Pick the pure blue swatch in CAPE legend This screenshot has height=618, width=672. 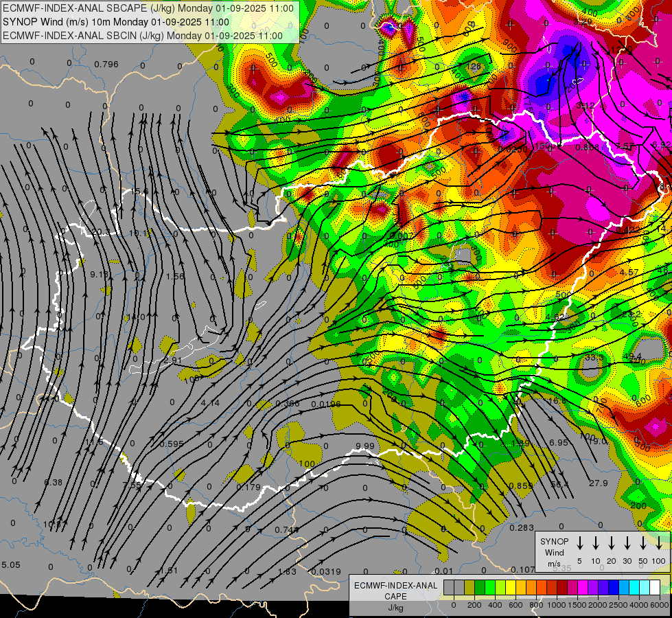pos(613,588)
